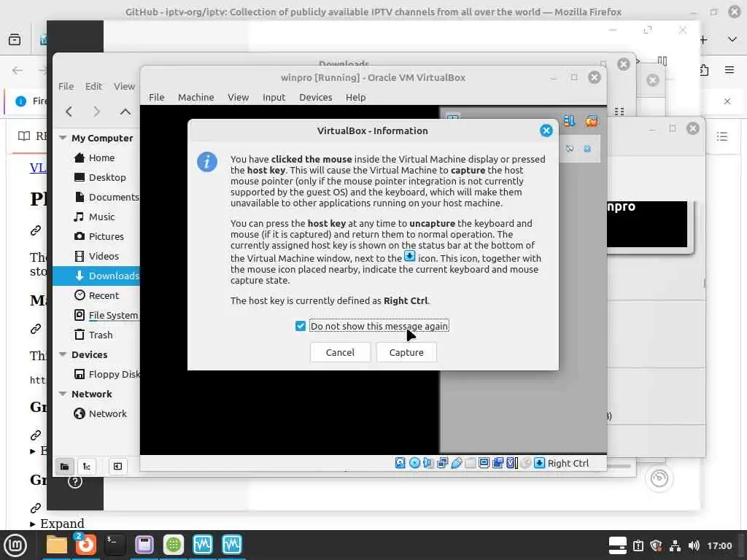
Task: Click the audio indicator in VirtualBox status bar
Action: click(x=428, y=463)
